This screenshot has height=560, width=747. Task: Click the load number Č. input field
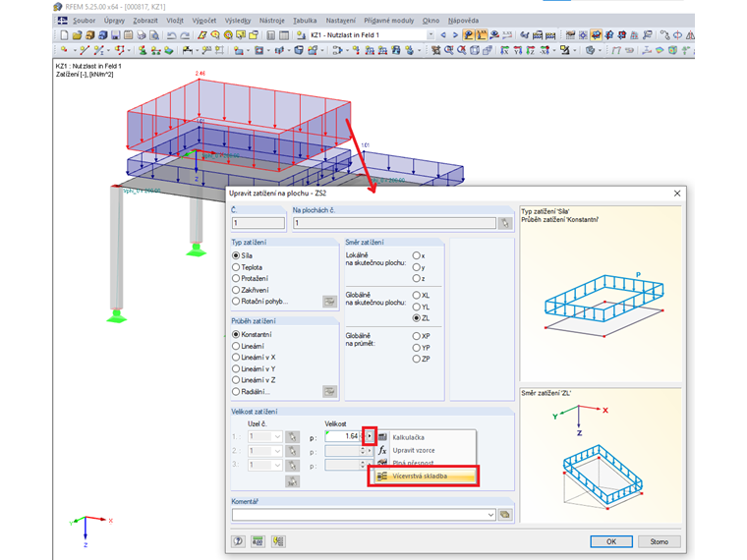(259, 223)
